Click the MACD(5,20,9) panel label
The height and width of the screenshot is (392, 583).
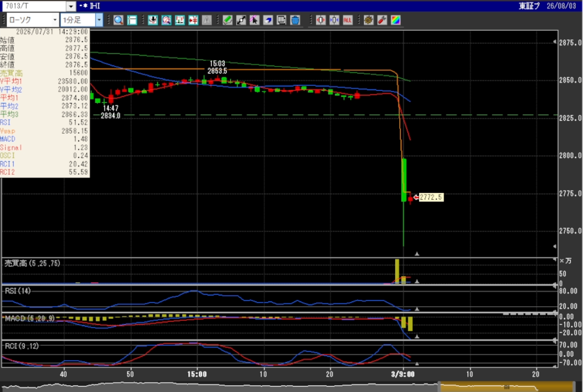(31, 319)
